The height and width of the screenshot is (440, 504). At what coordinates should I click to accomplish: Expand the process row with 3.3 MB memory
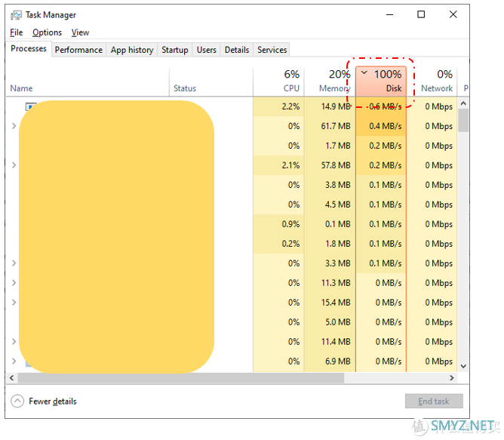(x=14, y=263)
